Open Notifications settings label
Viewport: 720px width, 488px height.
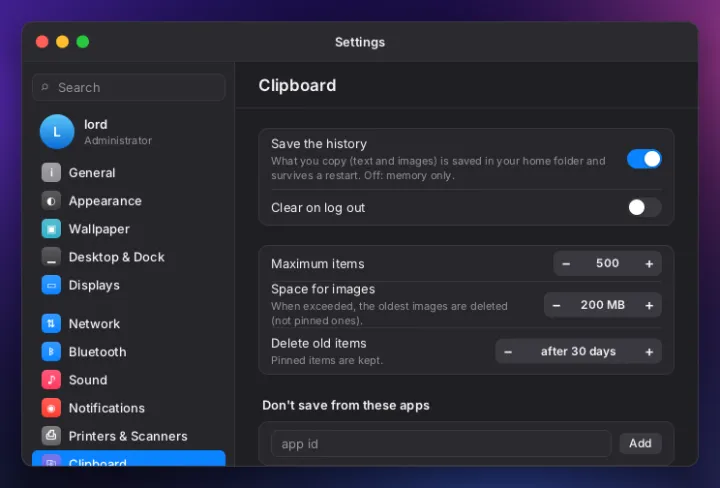point(107,408)
